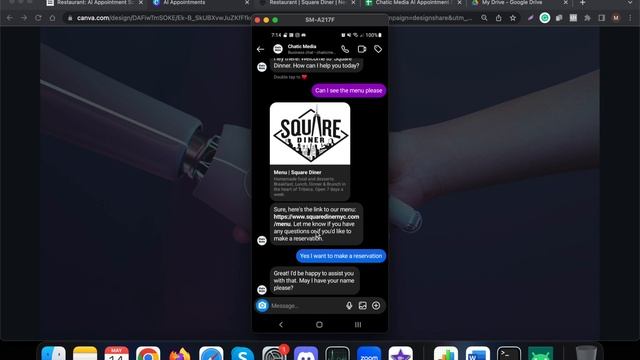Open Finder from the dock

pos(53,353)
